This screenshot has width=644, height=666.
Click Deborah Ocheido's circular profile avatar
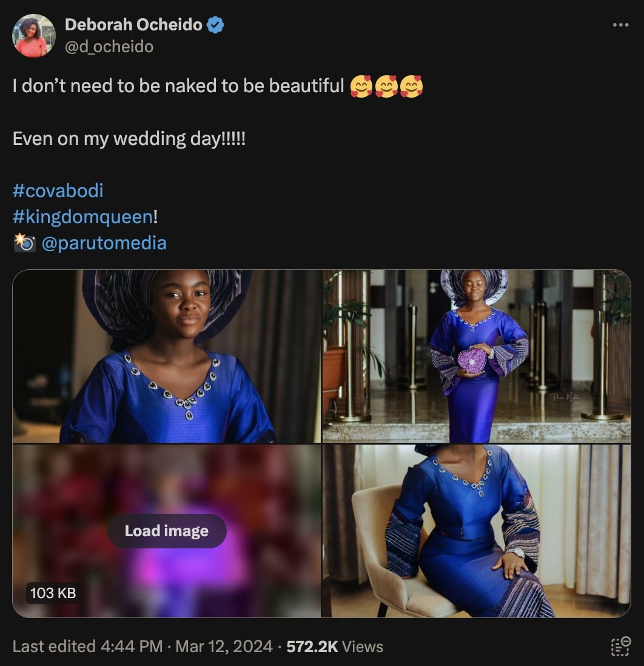point(35,33)
